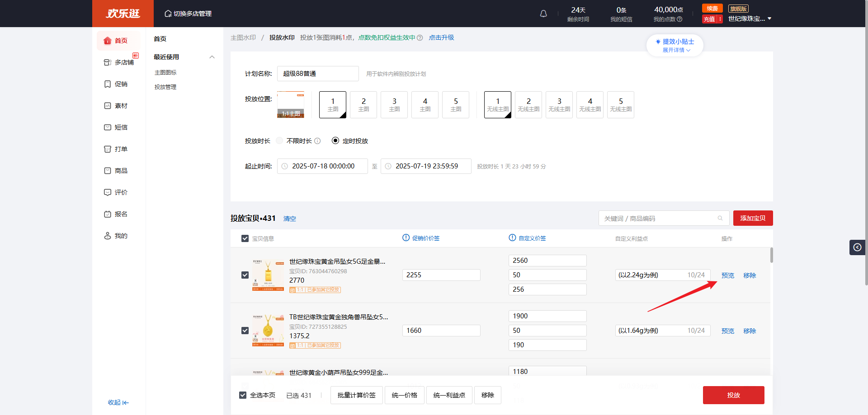Image resolution: width=868 pixels, height=415 pixels.
Task: Click the 短信 sidebar icon
Action: pos(108,127)
